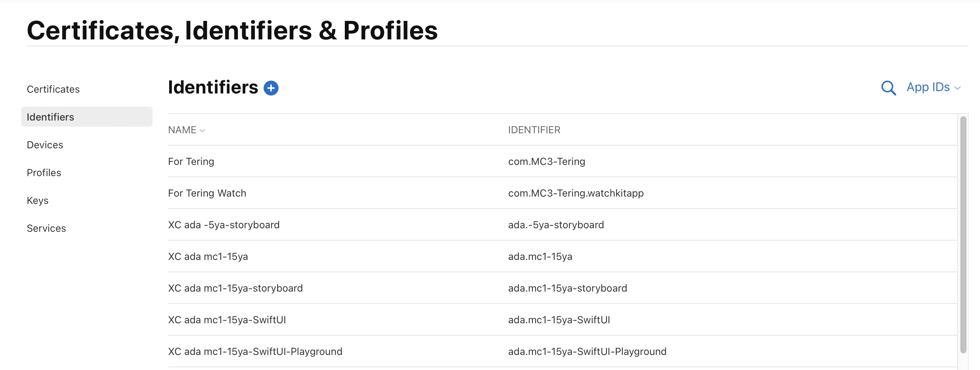
Task: Open the For Tering identifier row
Action: (563, 161)
